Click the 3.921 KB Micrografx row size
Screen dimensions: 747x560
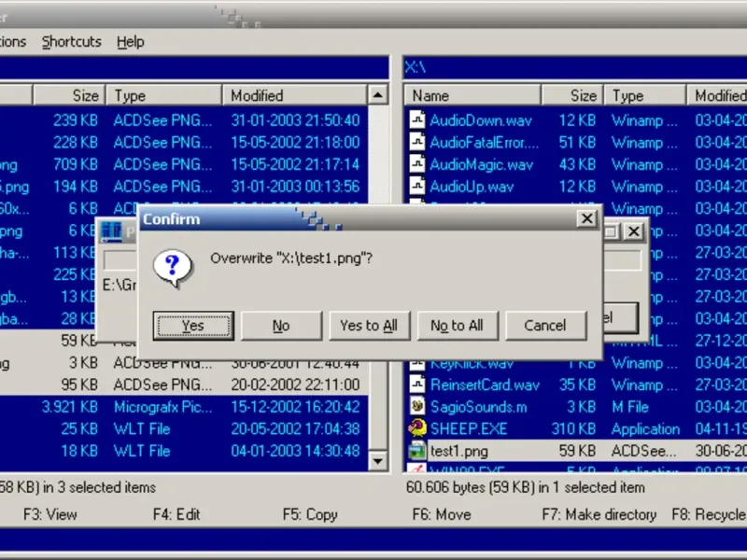click(69, 407)
